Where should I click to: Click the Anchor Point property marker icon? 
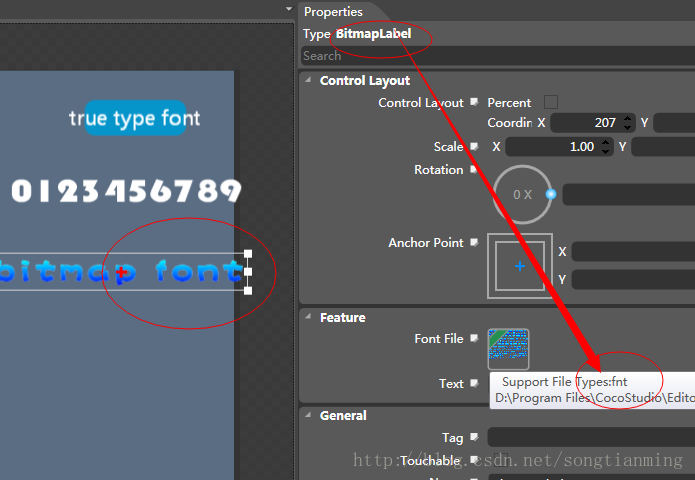coord(474,243)
